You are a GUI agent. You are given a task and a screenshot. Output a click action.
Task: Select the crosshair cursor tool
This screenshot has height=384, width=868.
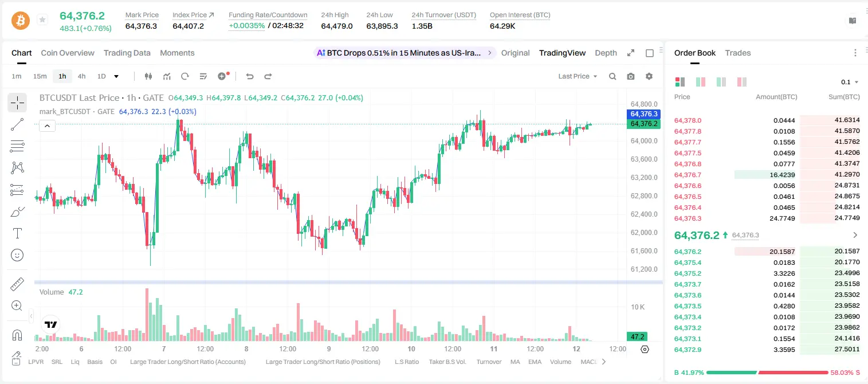coord(17,103)
